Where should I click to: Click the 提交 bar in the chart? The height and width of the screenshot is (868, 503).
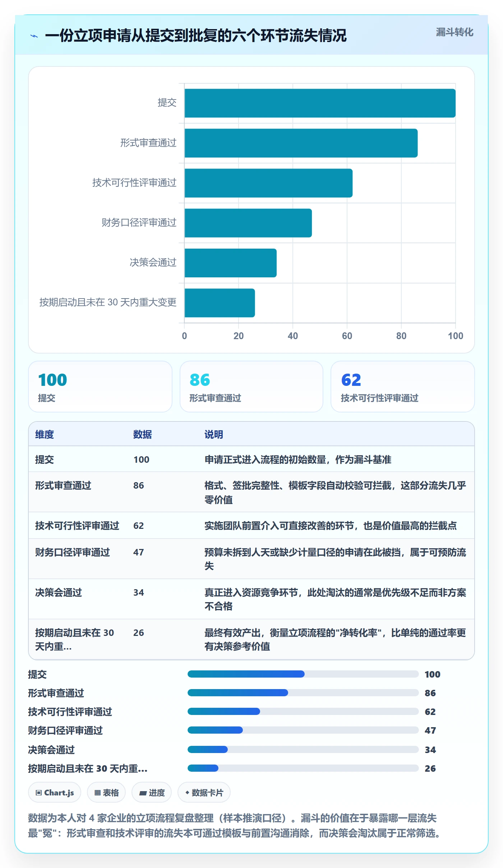click(x=320, y=103)
